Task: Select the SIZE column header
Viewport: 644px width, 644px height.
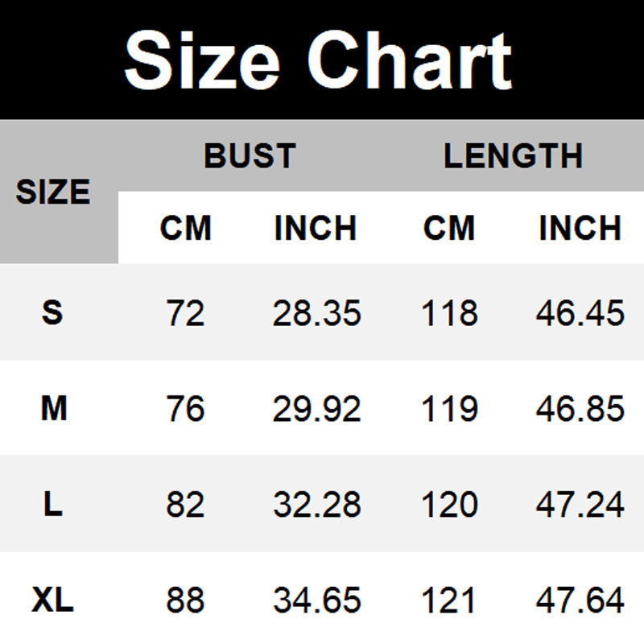Action: point(53,192)
